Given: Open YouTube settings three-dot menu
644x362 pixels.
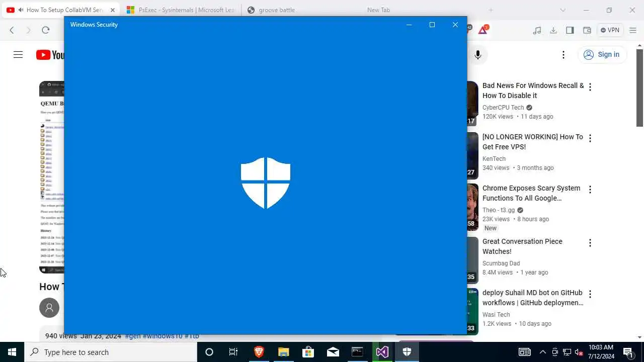Looking at the screenshot, I should click(x=563, y=55).
